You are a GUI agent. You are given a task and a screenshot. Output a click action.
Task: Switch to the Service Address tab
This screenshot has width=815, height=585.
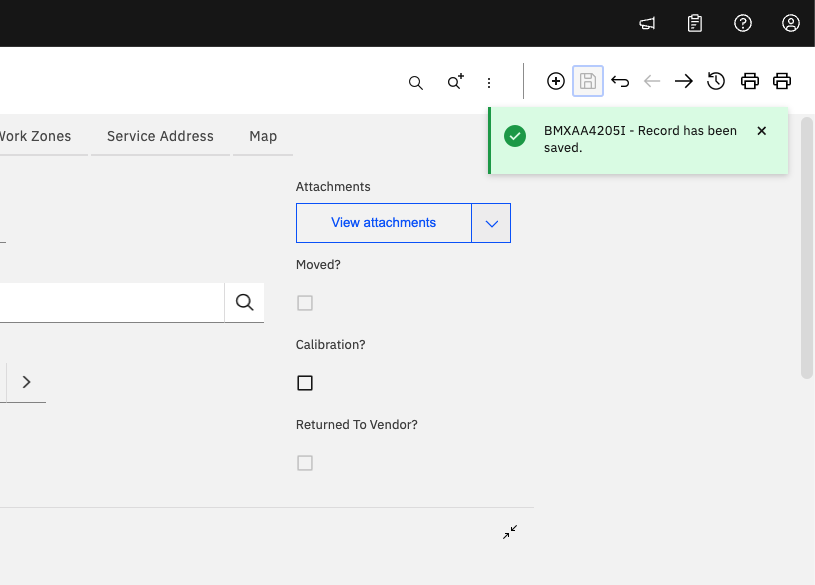pos(160,136)
